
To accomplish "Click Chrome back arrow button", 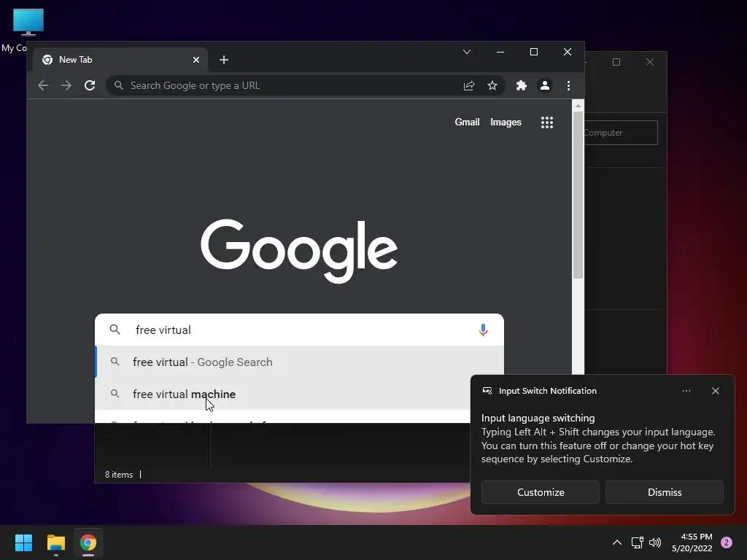I will pyautogui.click(x=43, y=85).
